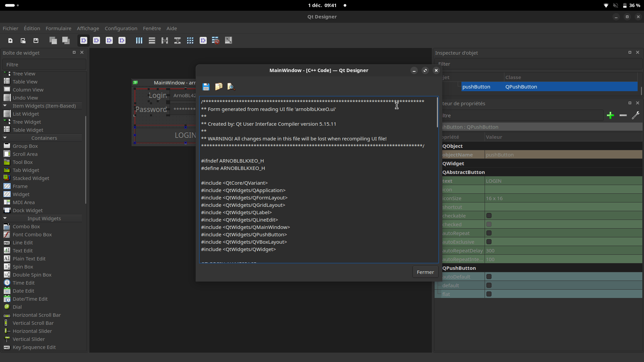Select the Dial widget in widget box
The image size is (644, 362).
click(17, 307)
